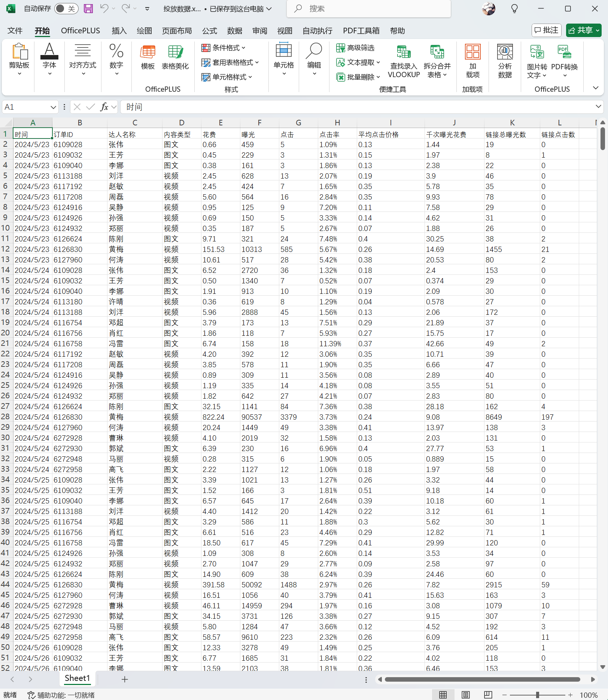Image resolution: width=608 pixels, height=700 pixels.
Task: Click the 高级筛选 advanced filter icon
Action: click(355, 48)
